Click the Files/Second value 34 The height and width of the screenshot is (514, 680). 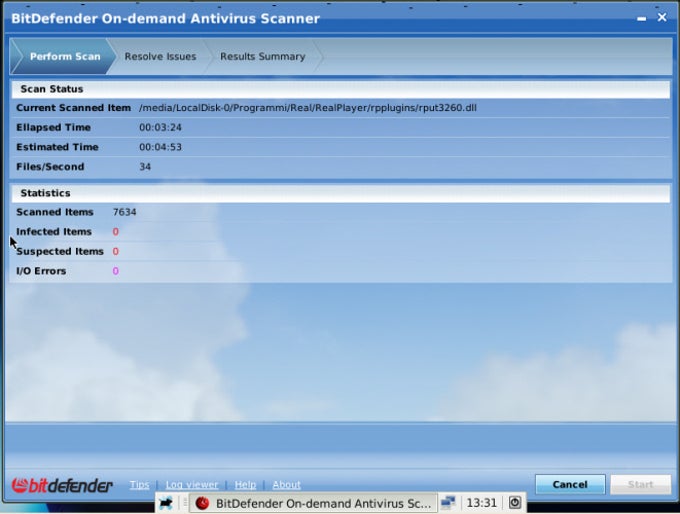(145, 167)
